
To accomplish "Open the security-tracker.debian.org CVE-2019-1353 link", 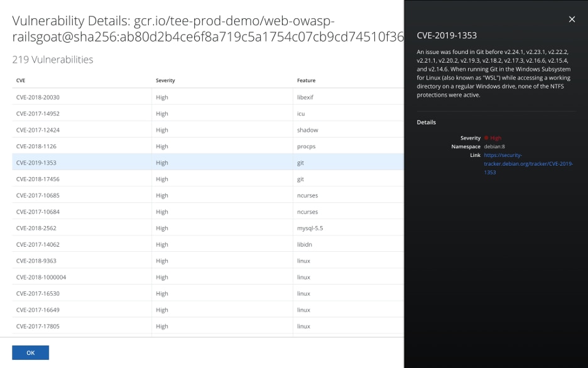I will (x=528, y=164).
